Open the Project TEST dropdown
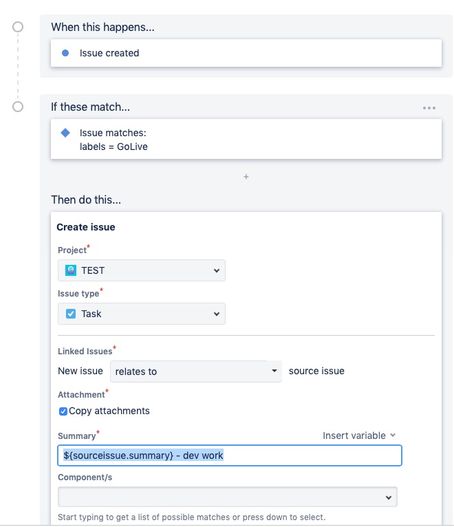The width and height of the screenshot is (454, 527). click(x=141, y=270)
